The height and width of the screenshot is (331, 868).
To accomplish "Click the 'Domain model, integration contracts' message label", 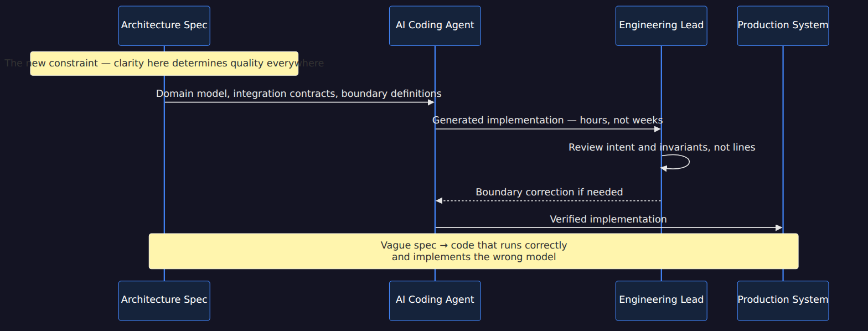I will 299,94.
